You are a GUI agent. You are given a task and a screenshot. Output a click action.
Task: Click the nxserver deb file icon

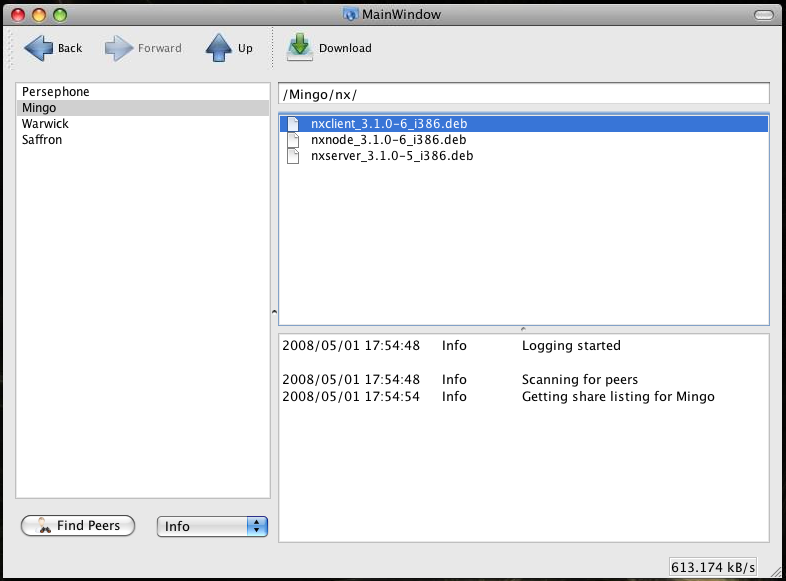[293, 156]
